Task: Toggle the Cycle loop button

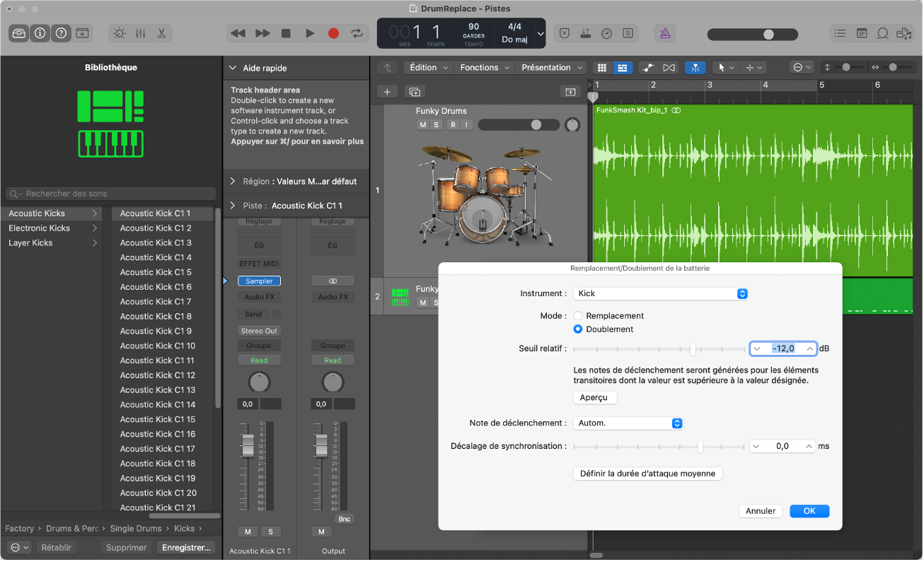Action: [x=357, y=33]
